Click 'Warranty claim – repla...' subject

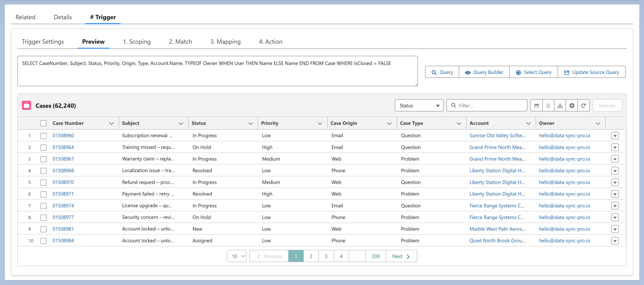tap(148, 159)
